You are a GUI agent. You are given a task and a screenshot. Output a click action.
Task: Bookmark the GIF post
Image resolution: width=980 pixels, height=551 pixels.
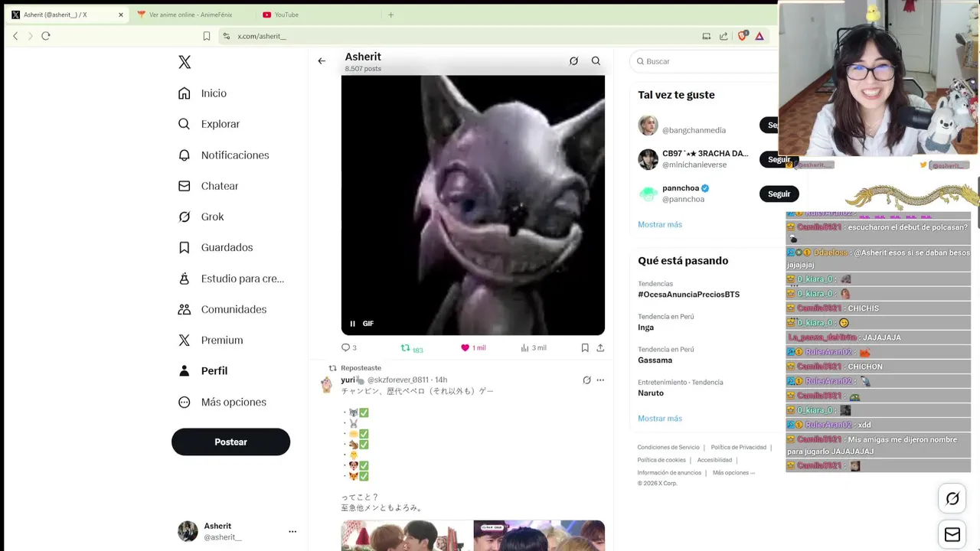pyautogui.click(x=585, y=347)
